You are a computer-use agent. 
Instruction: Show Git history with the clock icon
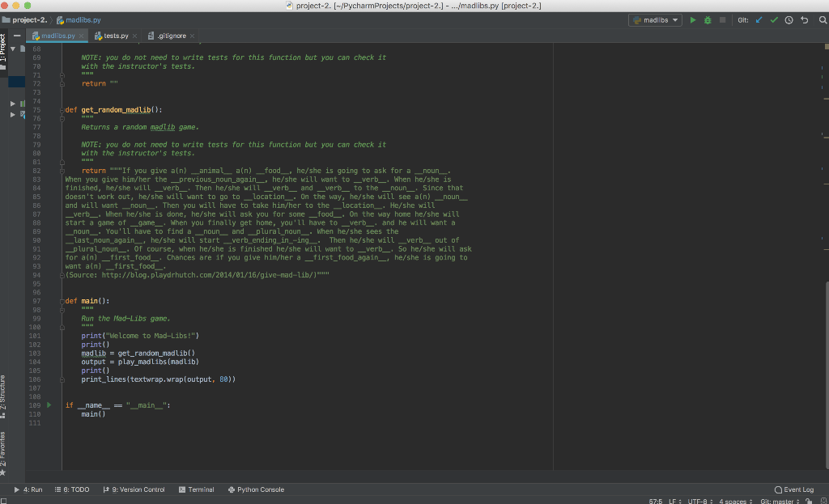click(789, 20)
